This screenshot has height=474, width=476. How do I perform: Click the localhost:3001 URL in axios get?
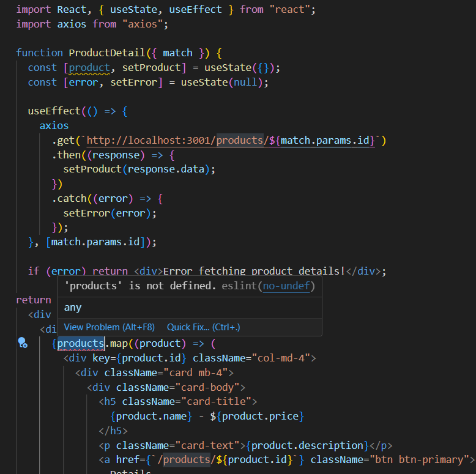pos(231,141)
